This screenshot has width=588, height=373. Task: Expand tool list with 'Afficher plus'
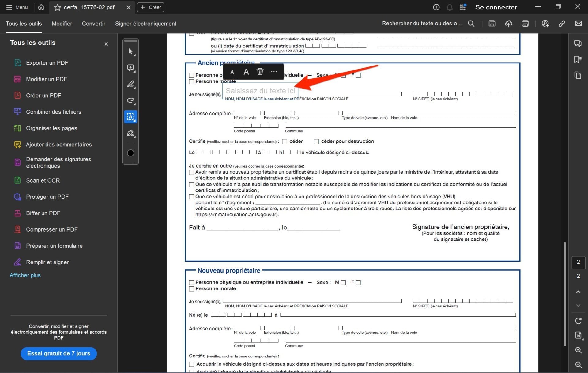pos(25,275)
